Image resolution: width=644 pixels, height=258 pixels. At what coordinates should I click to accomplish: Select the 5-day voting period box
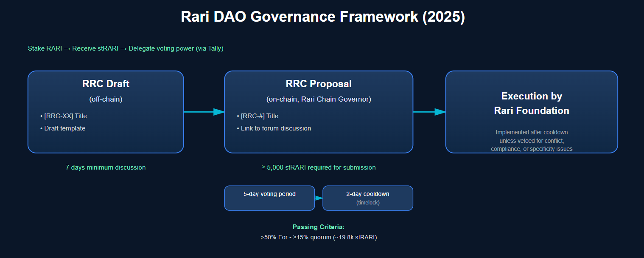pos(269,198)
